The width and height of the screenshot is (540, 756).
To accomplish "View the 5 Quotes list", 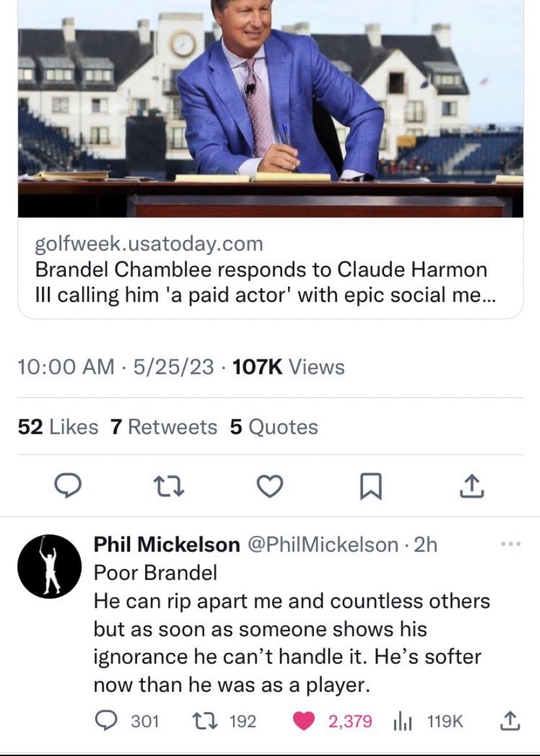I will [x=274, y=427].
